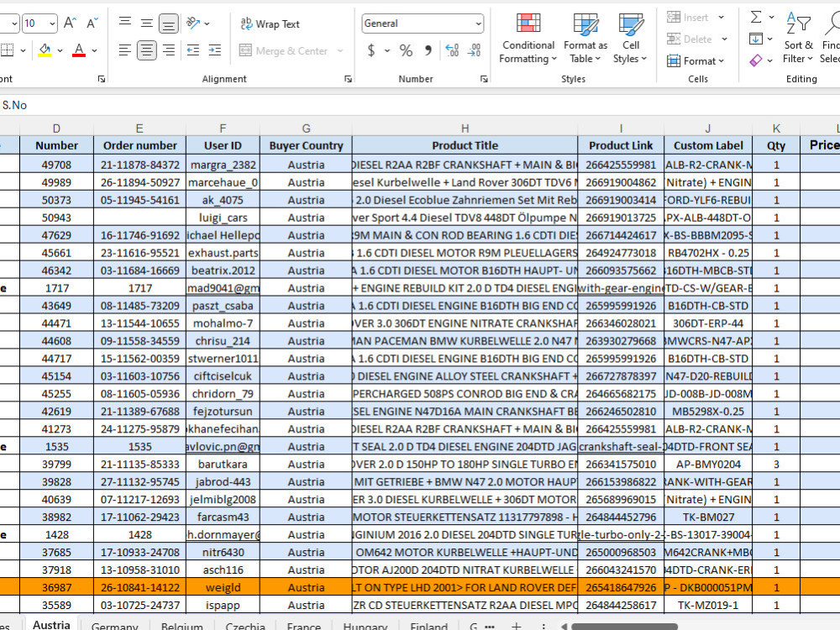Increase font size with the larger A icon
The image size is (840, 630).
(x=70, y=23)
